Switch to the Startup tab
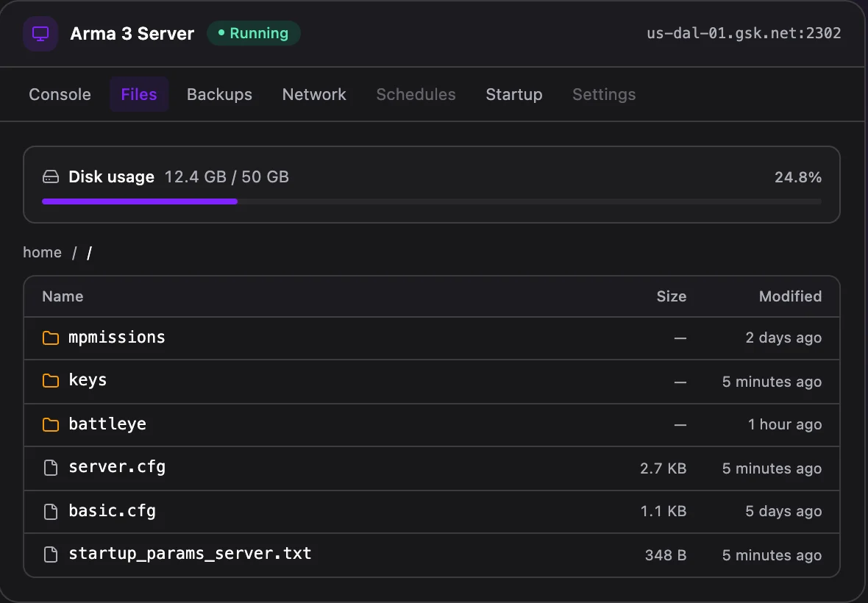868x603 pixels. coord(513,95)
